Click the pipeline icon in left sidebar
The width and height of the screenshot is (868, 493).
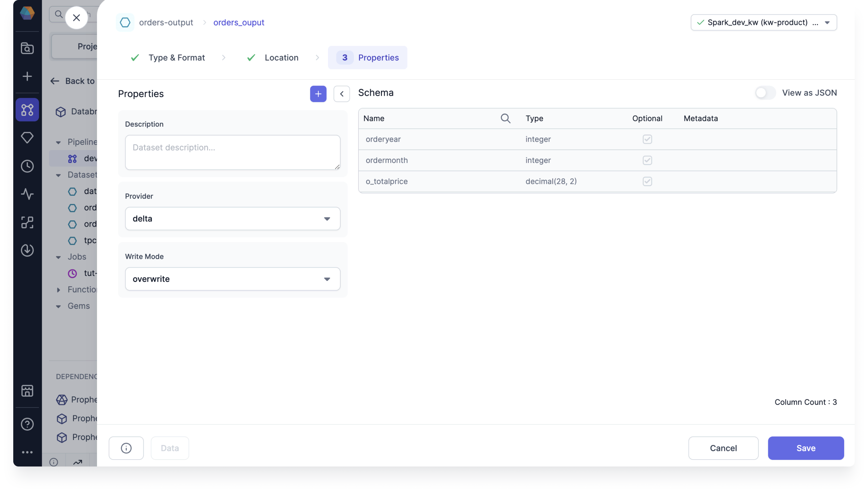click(27, 109)
